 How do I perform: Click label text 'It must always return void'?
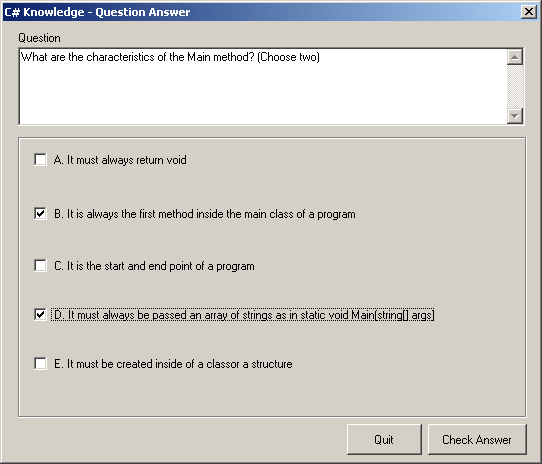pyautogui.click(x=127, y=160)
